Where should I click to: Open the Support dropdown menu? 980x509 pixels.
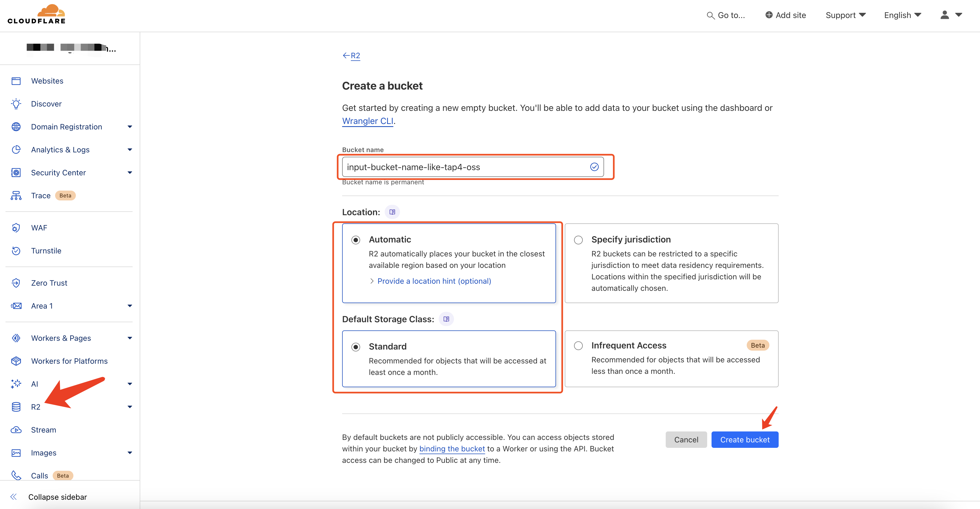pos(845,15)
